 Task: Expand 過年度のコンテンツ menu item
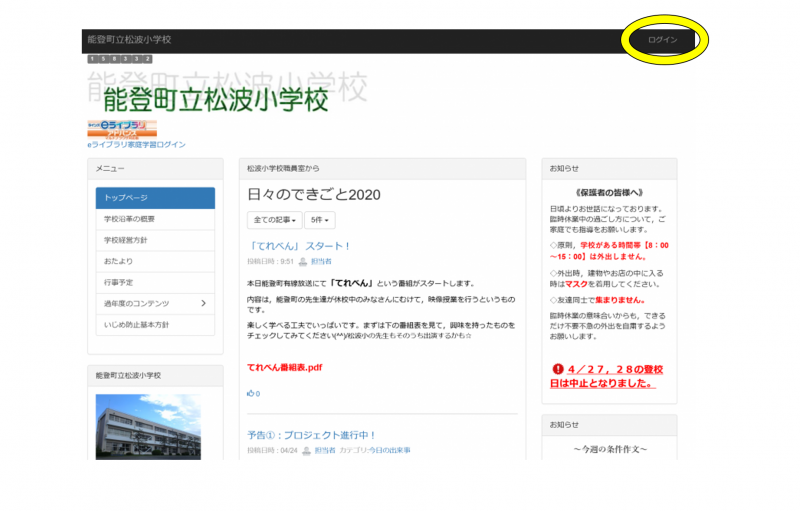point(155,303)
